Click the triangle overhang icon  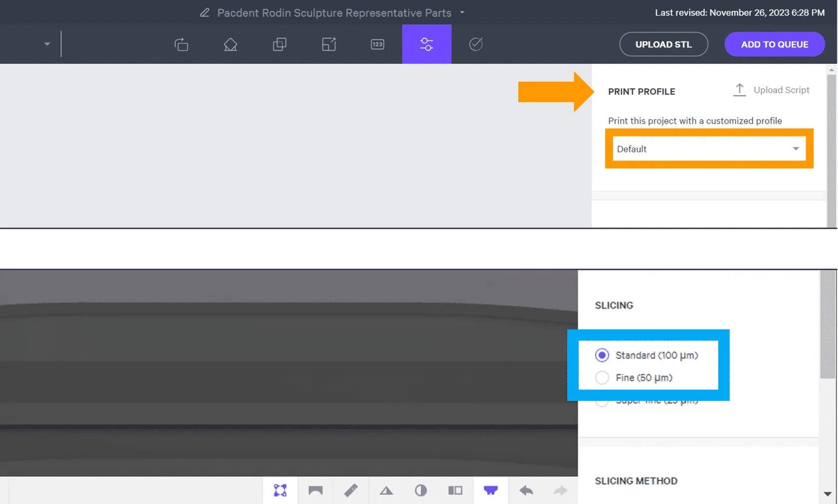(386, 491)
